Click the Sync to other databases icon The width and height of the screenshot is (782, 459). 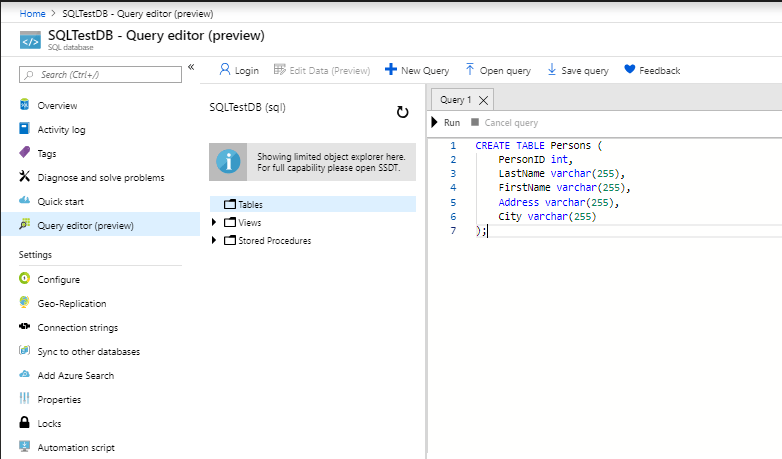point(24,350)
